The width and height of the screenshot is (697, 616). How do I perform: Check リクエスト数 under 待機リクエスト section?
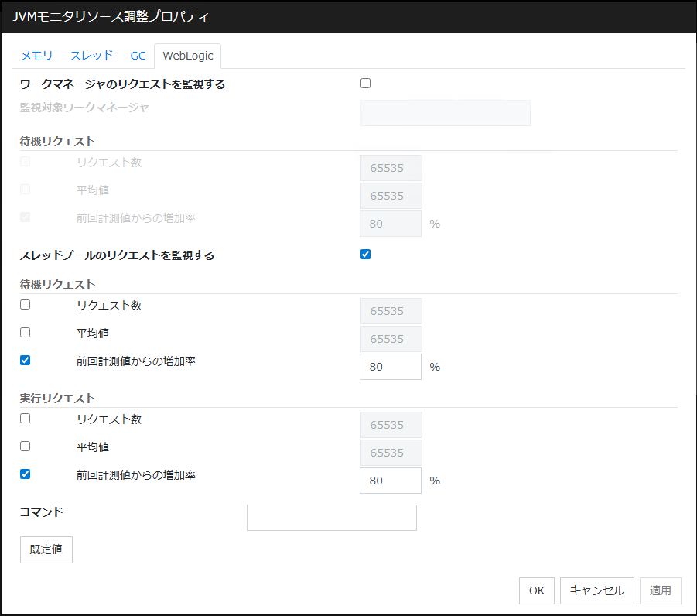pos(24,304)
